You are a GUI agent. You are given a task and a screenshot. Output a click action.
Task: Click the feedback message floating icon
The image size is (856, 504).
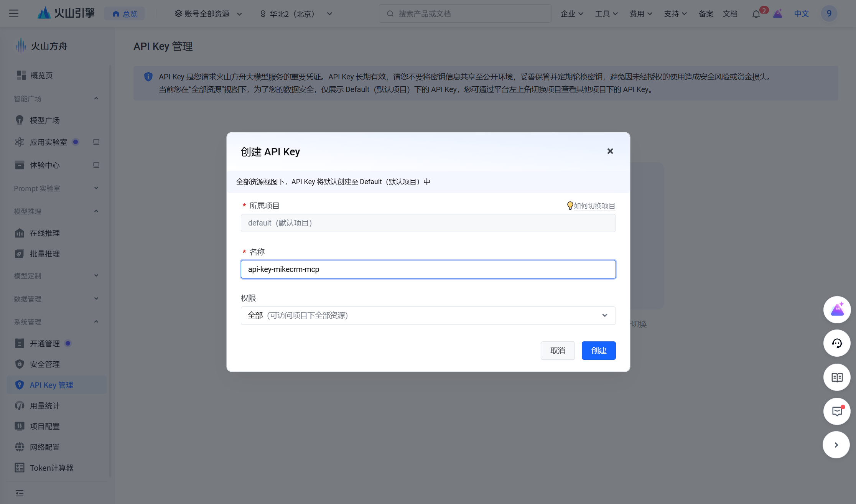(x=837, y=412)
